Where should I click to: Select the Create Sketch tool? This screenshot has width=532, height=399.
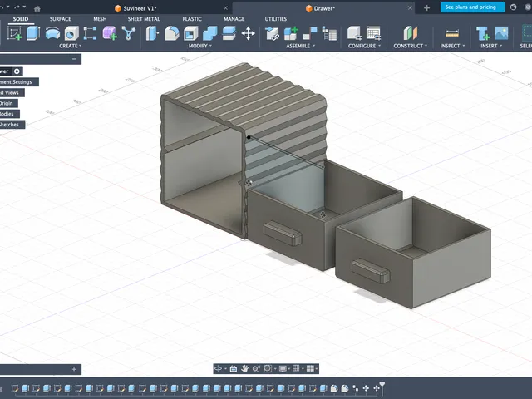15,33
